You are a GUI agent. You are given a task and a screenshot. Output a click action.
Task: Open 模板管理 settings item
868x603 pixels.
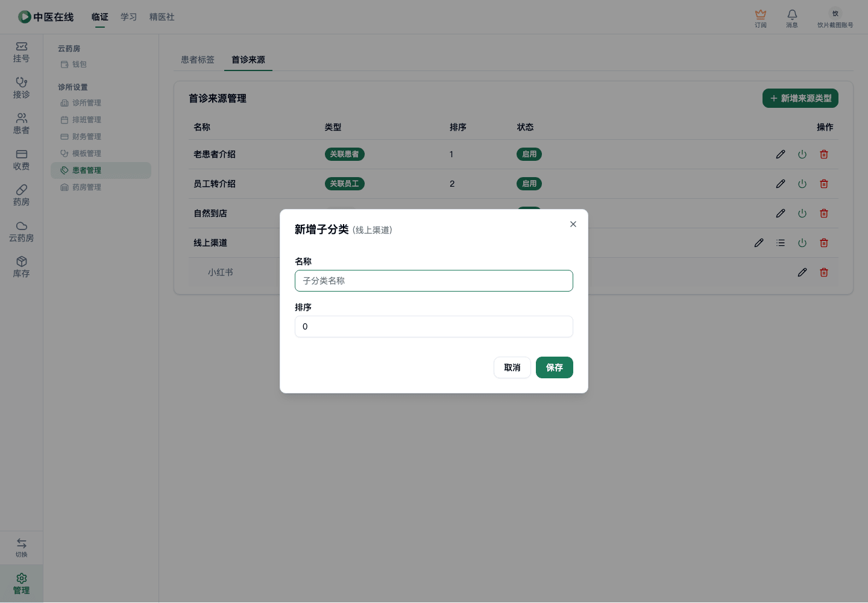tap(81, 154)
